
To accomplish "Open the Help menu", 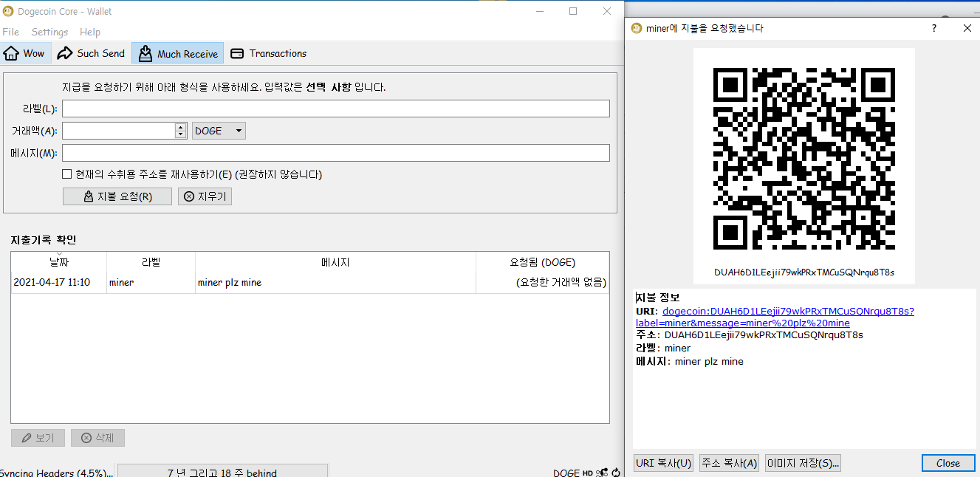I will [90, 32].
